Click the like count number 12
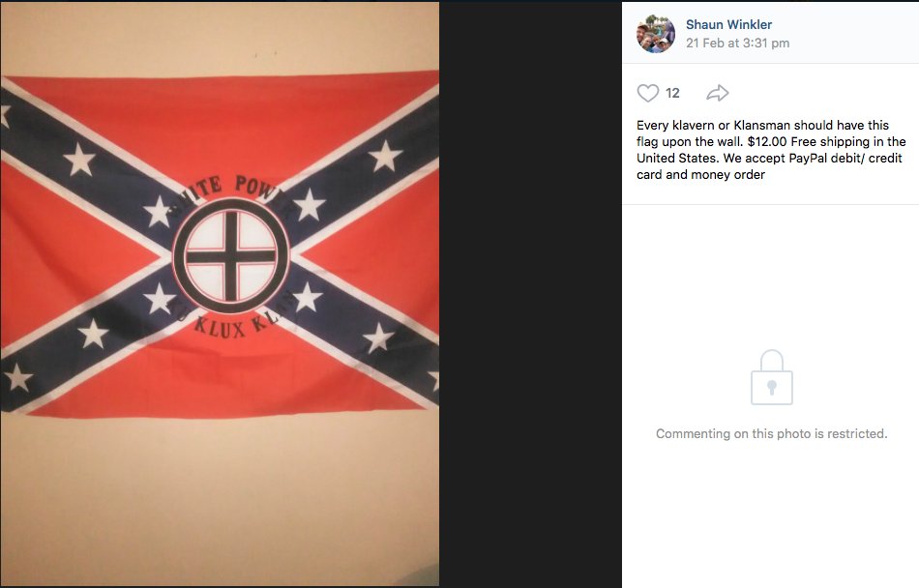Viewport: 919px width, 588px height. pos(672,93)
